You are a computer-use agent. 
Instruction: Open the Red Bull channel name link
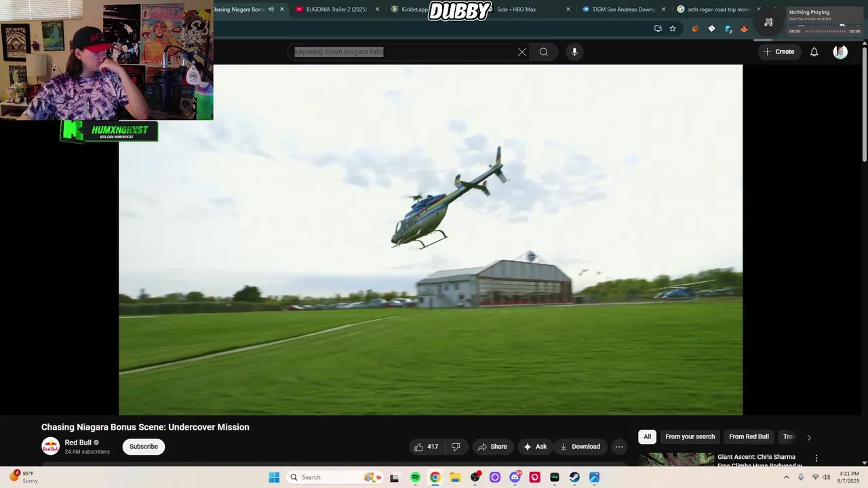tap(78, 443)
